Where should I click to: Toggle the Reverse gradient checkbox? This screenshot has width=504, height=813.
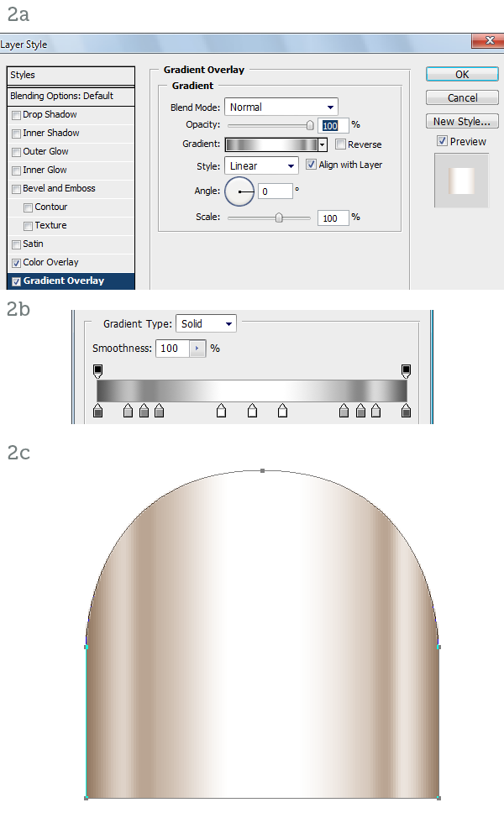tap(341, 144)
